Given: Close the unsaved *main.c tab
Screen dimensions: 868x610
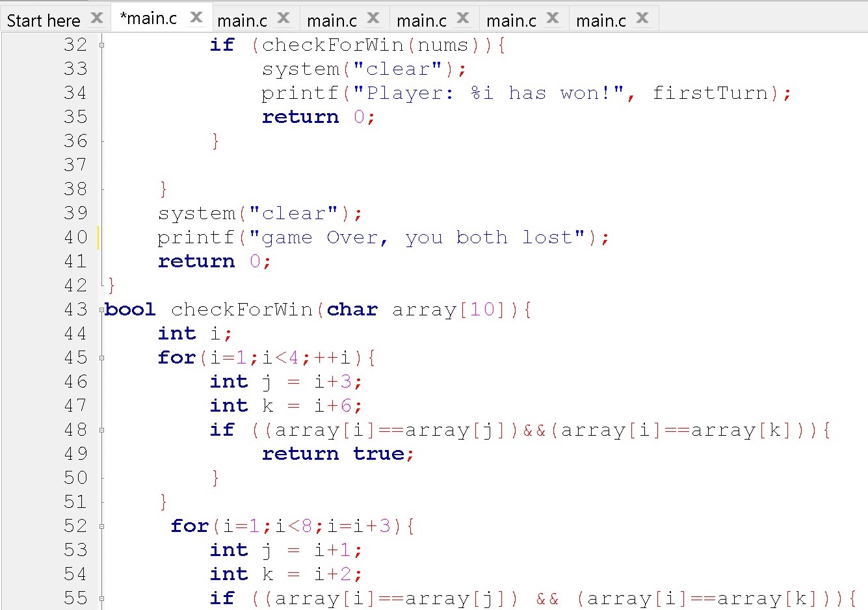Looking at the screenshot, I should point(196,18).
